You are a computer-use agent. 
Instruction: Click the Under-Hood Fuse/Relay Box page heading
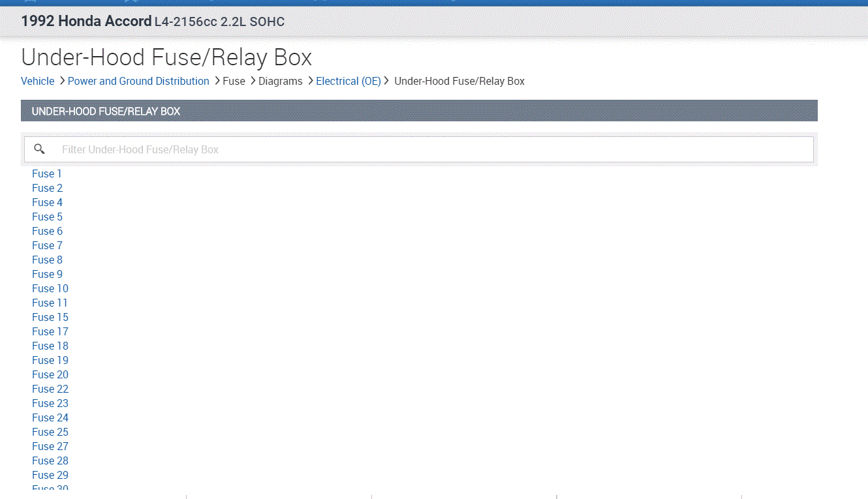tap(166, 57)
